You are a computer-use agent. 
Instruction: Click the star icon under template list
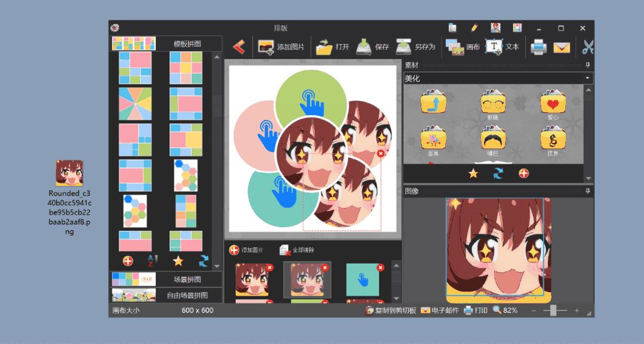pyautogui.click(x=178, y=261)
